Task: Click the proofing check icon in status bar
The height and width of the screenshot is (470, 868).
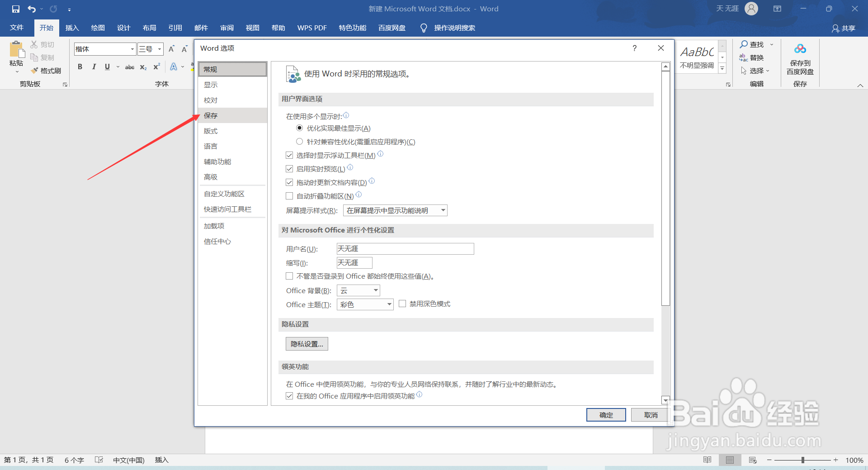Action: [x=99, y=460]
